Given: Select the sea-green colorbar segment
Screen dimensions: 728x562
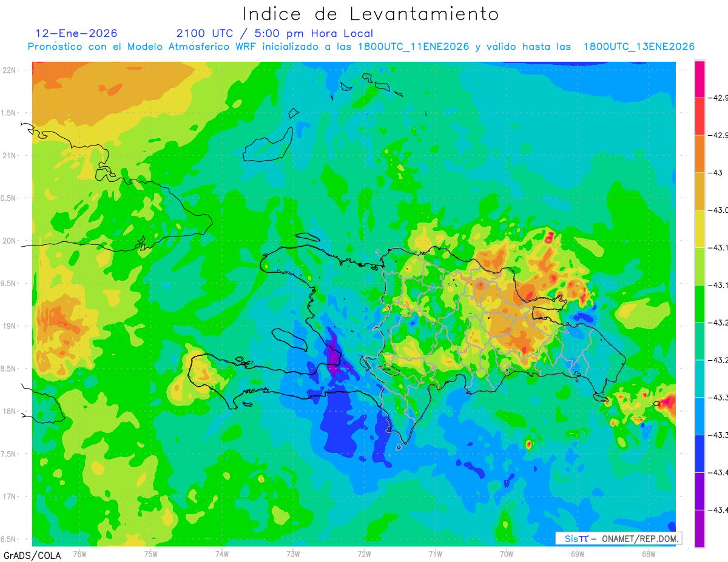Looking at the screenshot, I should (699, 341).
